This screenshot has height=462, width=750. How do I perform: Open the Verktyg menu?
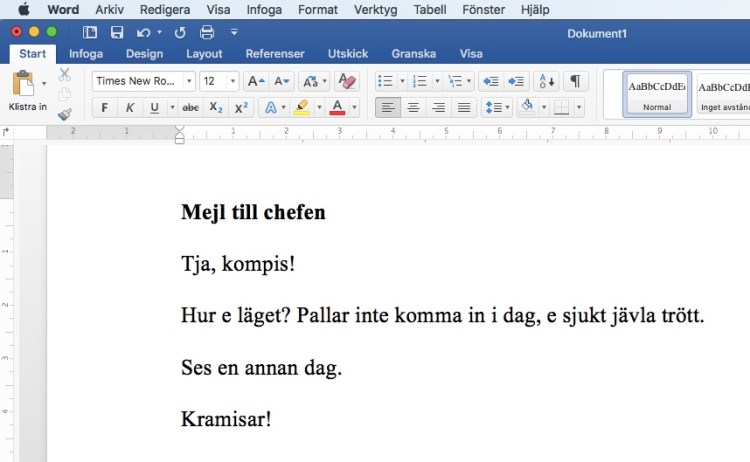pyautogui.click(x=375, y=10)
